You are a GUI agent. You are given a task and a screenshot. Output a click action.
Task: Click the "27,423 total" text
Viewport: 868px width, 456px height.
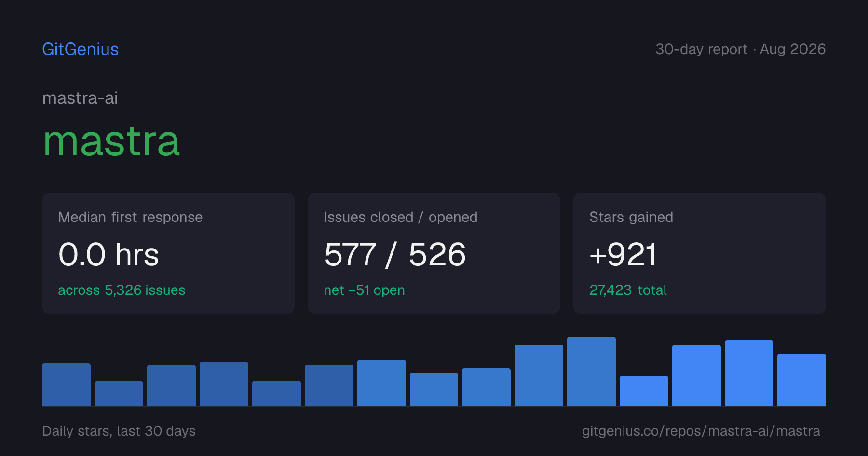pos(628,290)
